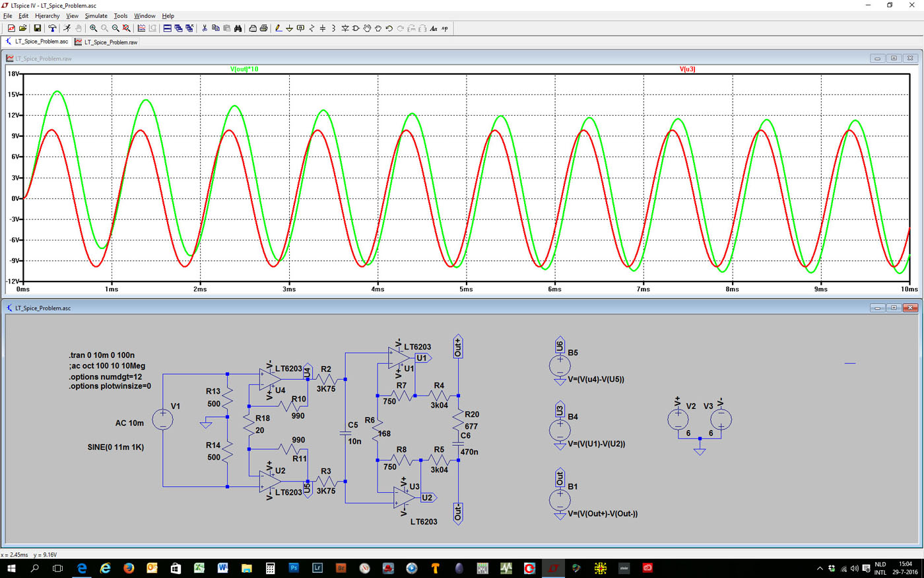
Task: Select the Move hand tool
Action: coord(367,28)
